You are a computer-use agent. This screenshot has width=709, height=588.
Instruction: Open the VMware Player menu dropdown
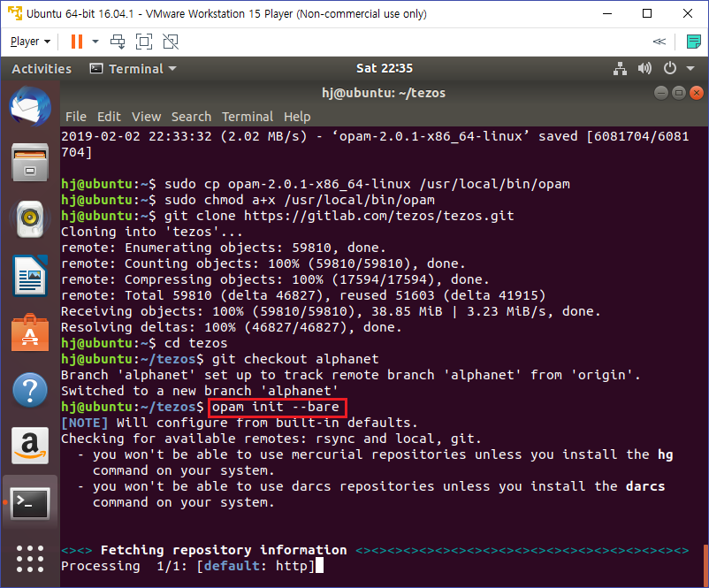coord(30,42)
